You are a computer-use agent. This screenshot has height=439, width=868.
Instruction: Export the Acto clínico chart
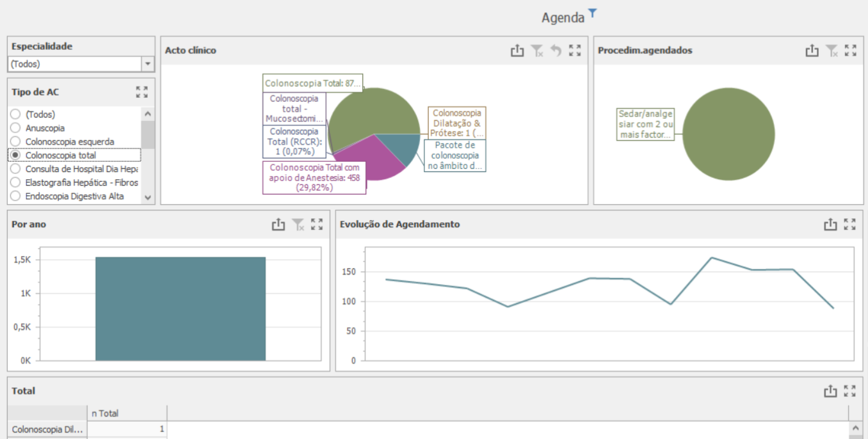(x=517, y=51)
